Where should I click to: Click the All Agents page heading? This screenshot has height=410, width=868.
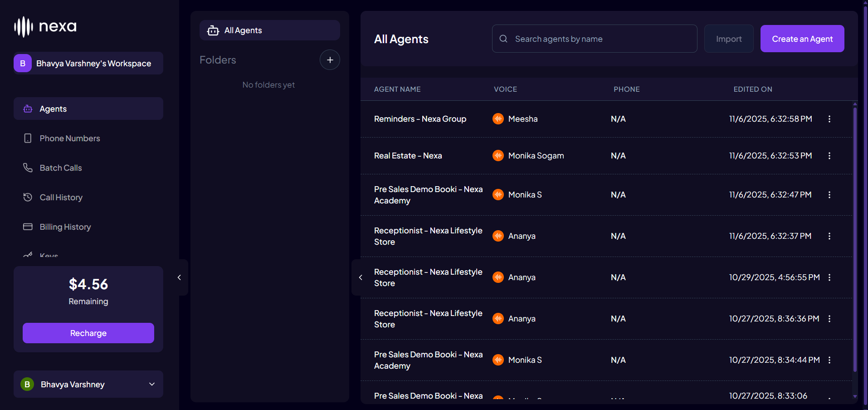[401, 40]
